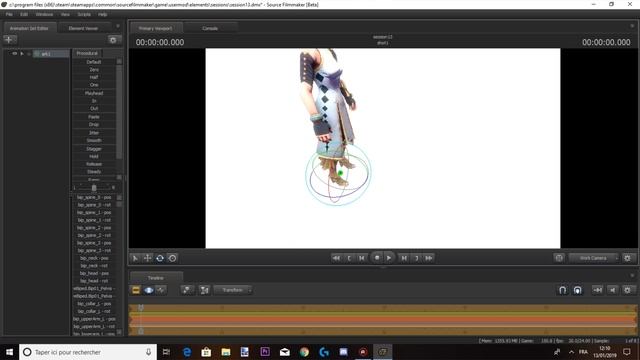Go to previous clip bracket button
640x360 pixels.
(349, 258)
